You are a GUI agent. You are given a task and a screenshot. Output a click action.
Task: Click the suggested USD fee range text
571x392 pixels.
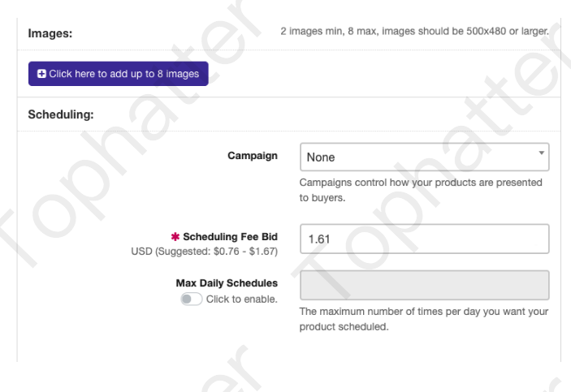(x=204, y=252)
